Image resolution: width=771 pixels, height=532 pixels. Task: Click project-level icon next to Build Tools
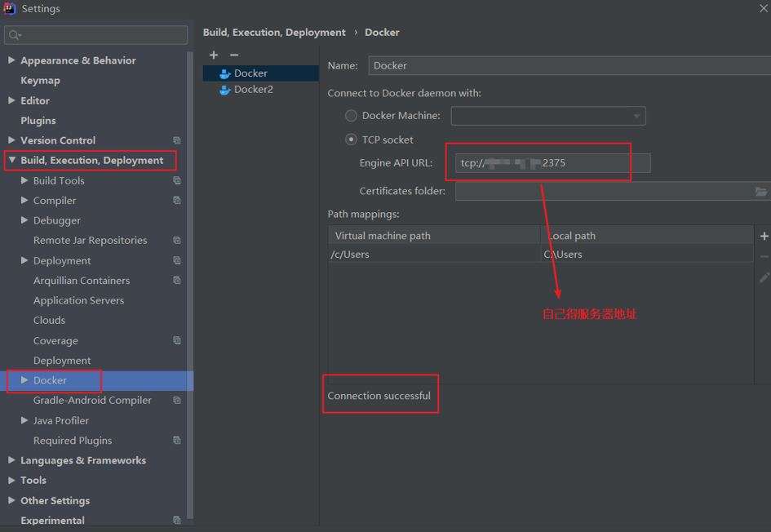click(x=177, y=180)
